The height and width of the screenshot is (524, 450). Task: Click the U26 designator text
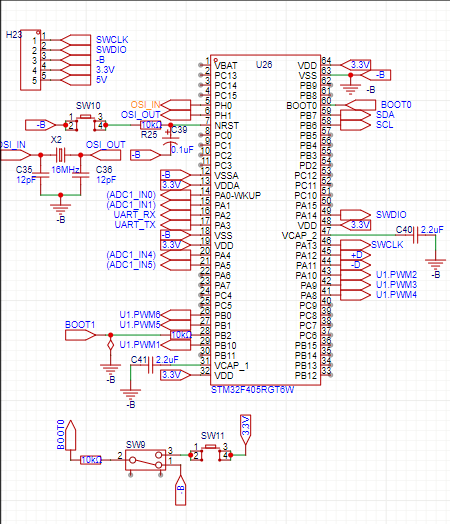point(264,64)
